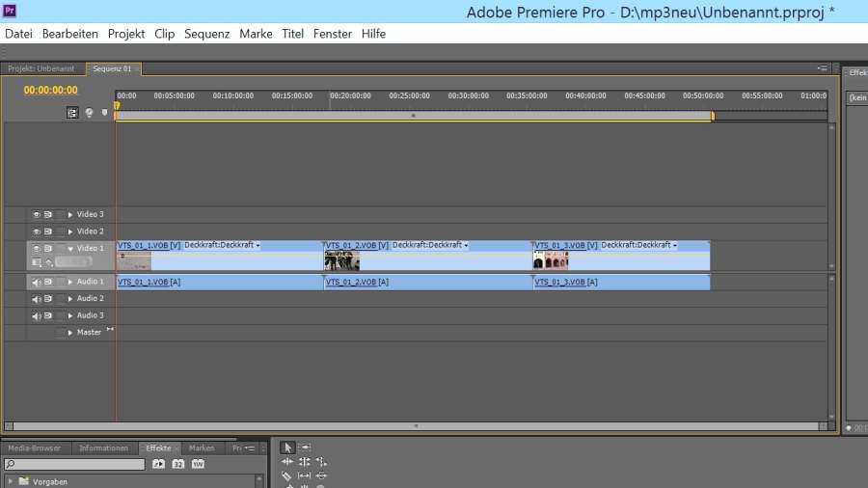Select the Razor tool
Screen dimensions: 868x488
coord(286,475)
